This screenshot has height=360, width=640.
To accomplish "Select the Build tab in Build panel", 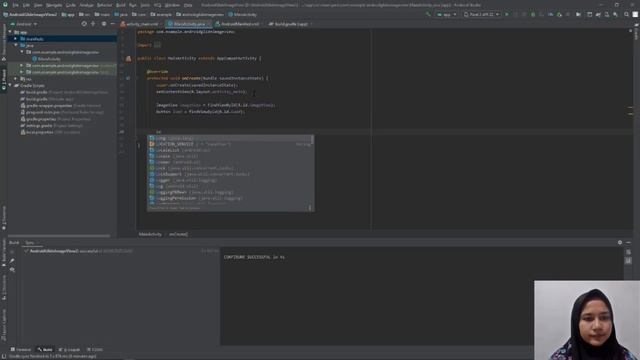I will 14,242.
